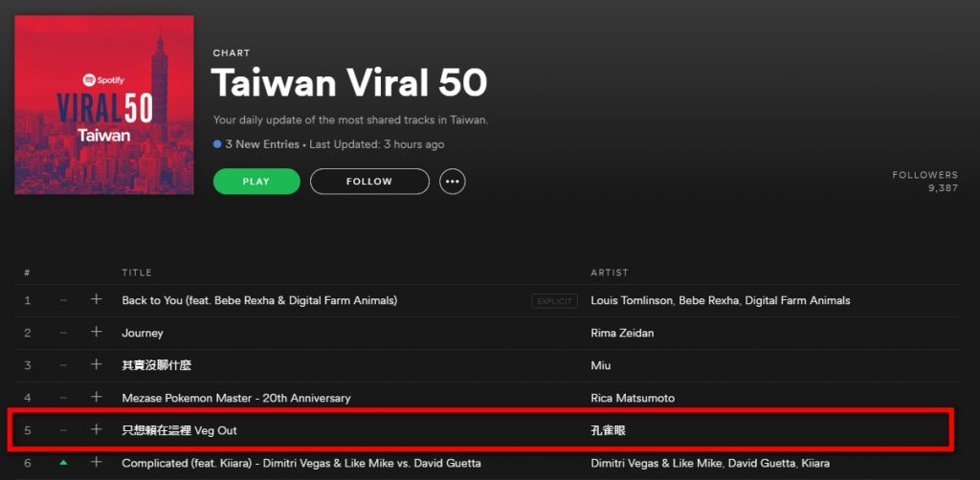Save the Miu track using plus icon
Viewport: 980px width, 480px height.
96,364
